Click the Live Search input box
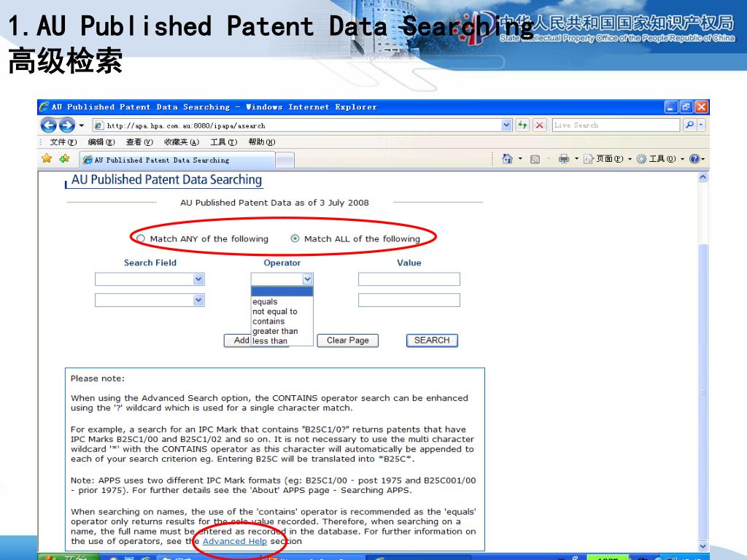The image size is (747, 560). (616, 125)
